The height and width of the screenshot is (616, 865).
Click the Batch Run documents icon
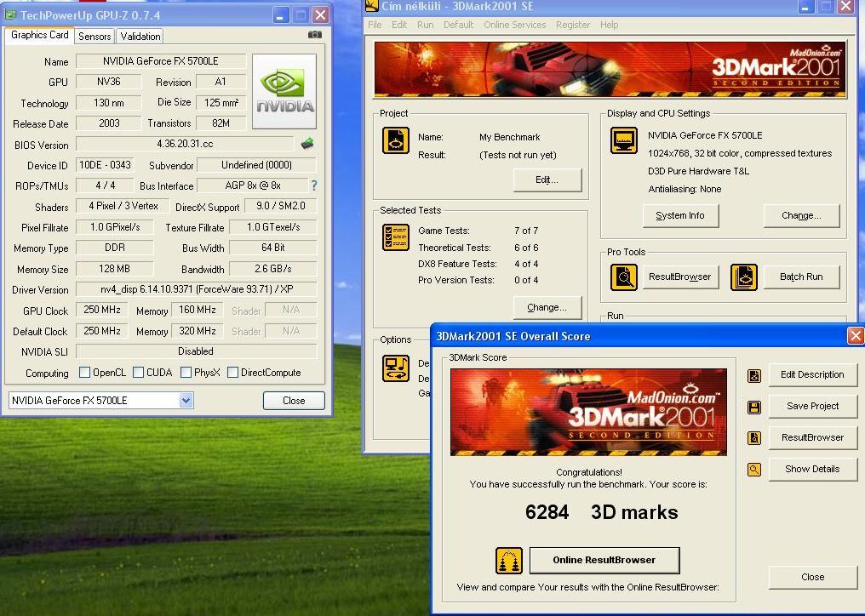click(x=743, y=277)
